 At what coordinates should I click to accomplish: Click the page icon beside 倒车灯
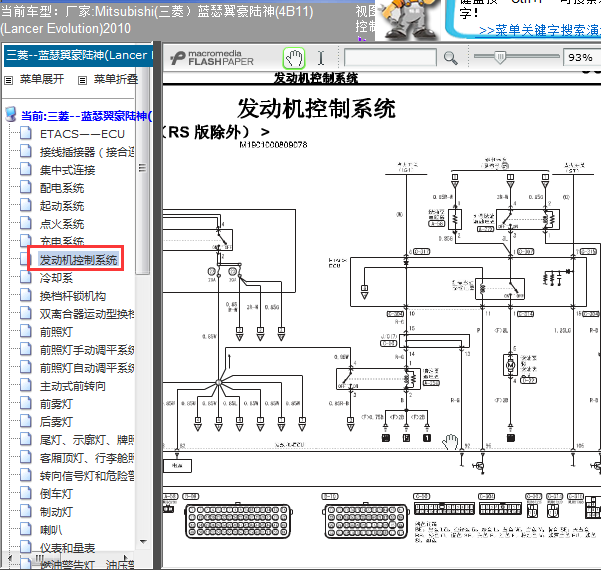(26, 494)
